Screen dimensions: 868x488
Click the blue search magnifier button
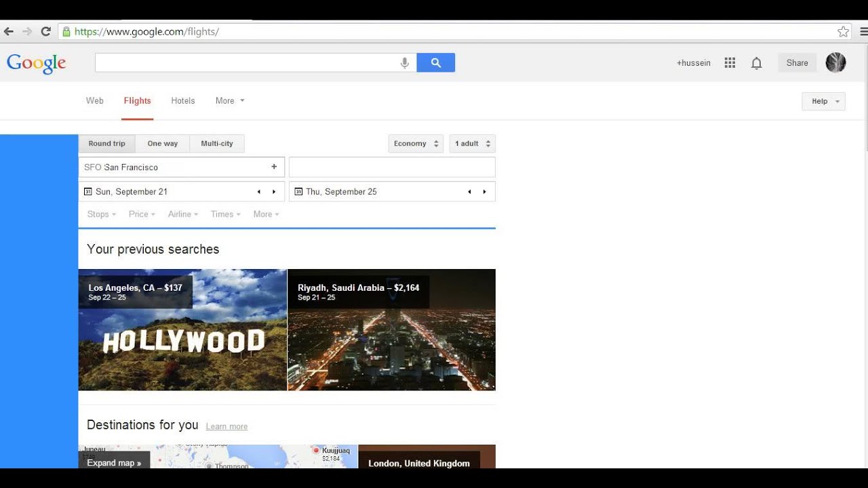tap(436, 62)
